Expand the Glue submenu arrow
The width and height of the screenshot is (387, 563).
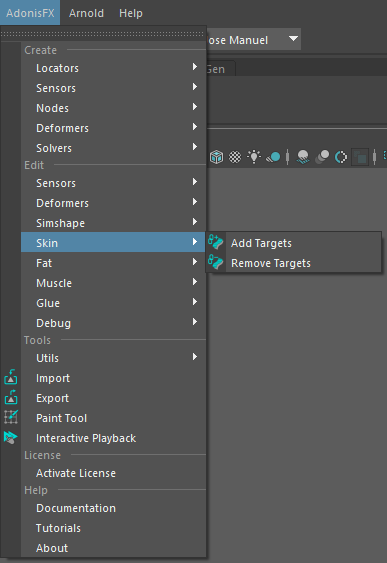(195, 302)
